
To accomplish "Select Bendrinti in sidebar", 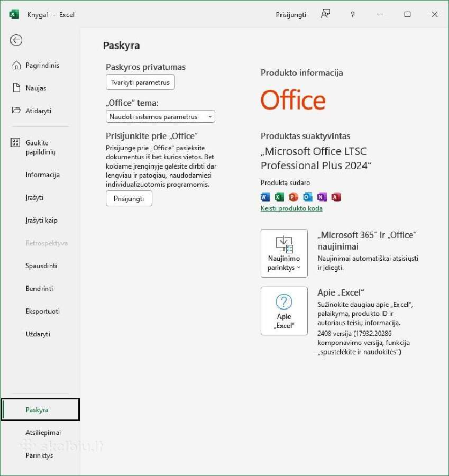I will tap(40, 288).
